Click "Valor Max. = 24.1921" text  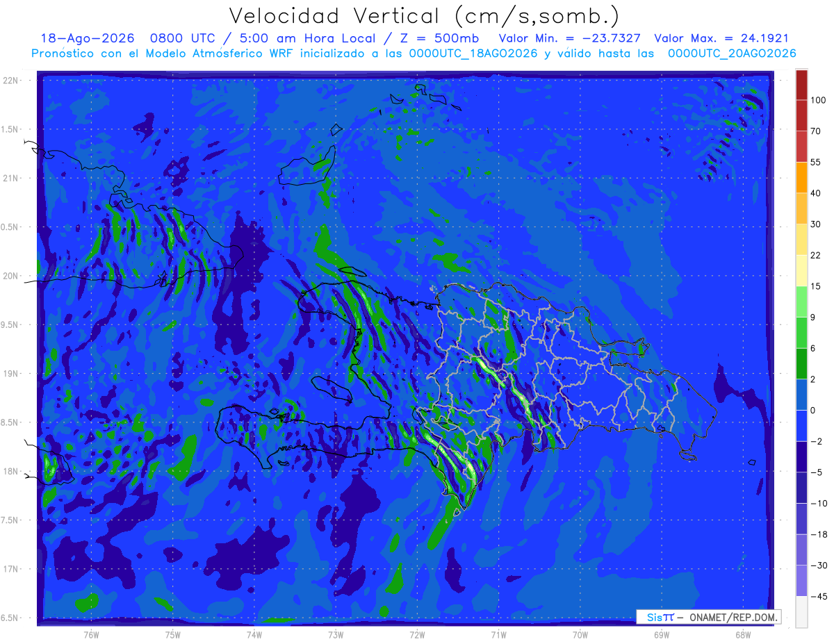click(x=721, y=38)
